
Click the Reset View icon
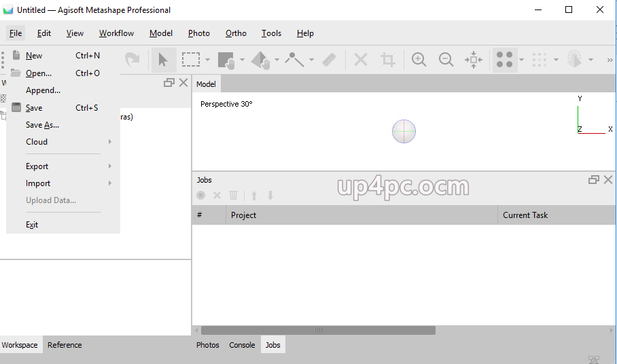[x=474, y=60]
